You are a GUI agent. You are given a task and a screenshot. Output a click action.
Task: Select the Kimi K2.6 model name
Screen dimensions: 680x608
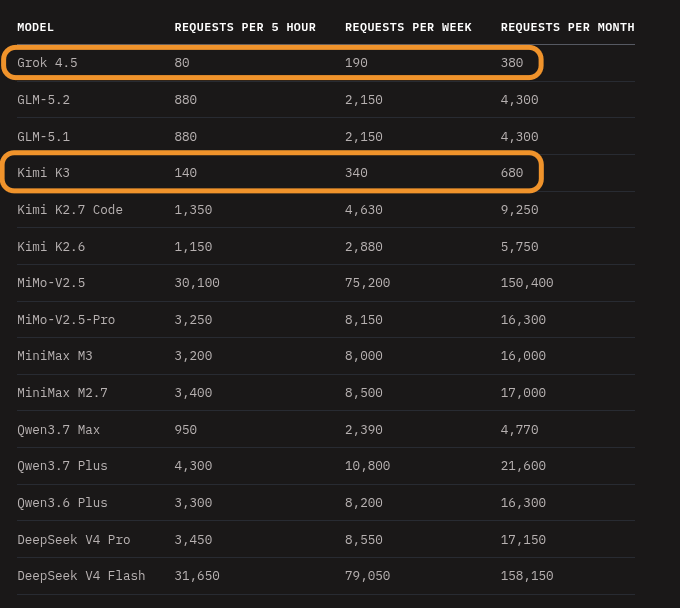pos(51,246)
